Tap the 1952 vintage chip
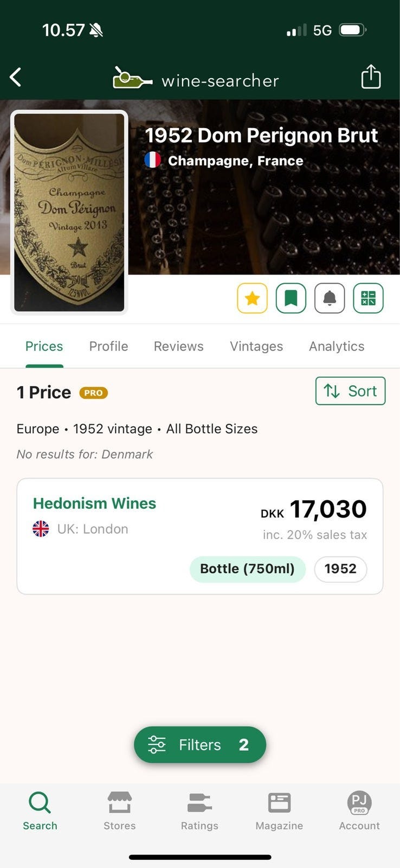This screenshot has height=868, width=400. pyautogui.click(x=340, y=569)
